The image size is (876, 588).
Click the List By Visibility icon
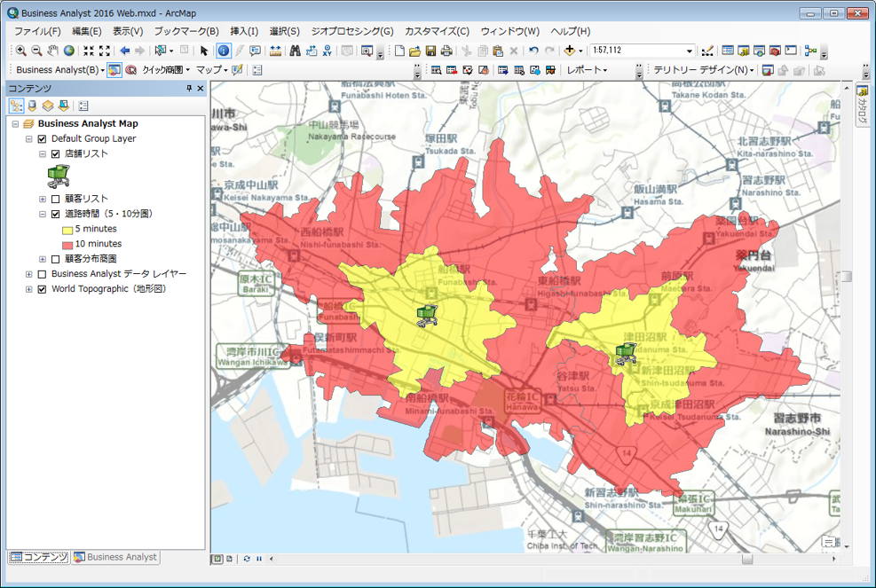[48, 106]
